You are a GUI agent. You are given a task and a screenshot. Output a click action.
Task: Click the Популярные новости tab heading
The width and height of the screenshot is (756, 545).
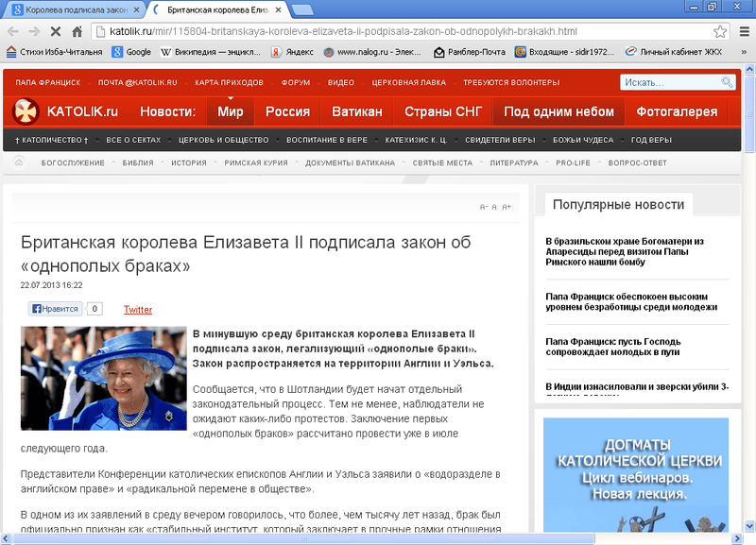618,205
